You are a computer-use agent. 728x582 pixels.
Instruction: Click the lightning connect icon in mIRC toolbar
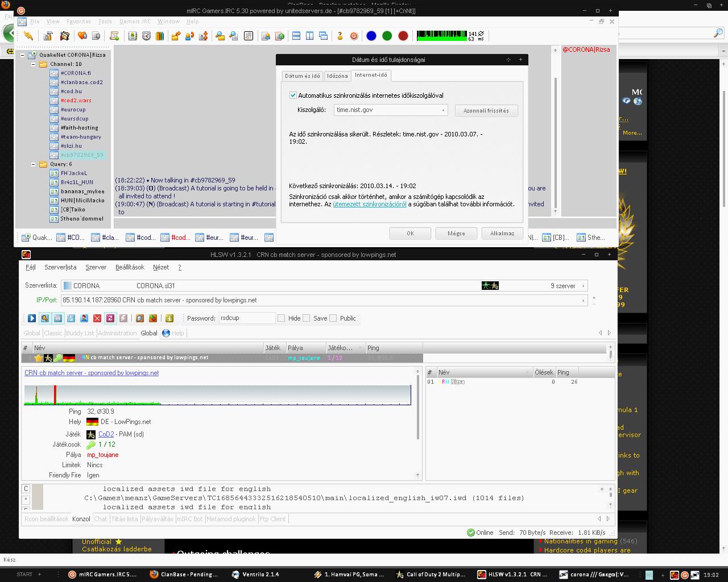28,36
